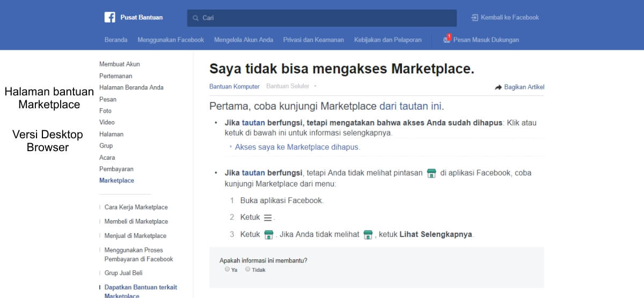This screenshot has width=644, height=298.
Task: Open the Mengelola Akun Anda menu
Action: 244,40
